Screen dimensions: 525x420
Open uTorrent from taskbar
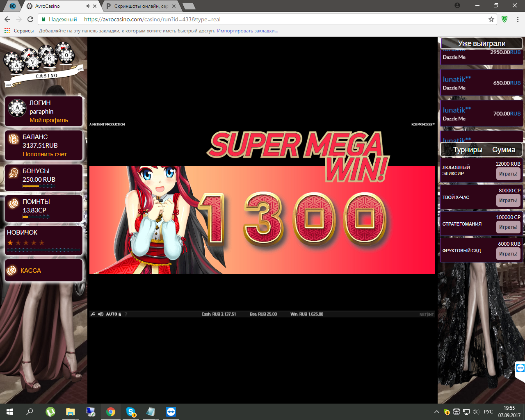click(x=50, y=412)
